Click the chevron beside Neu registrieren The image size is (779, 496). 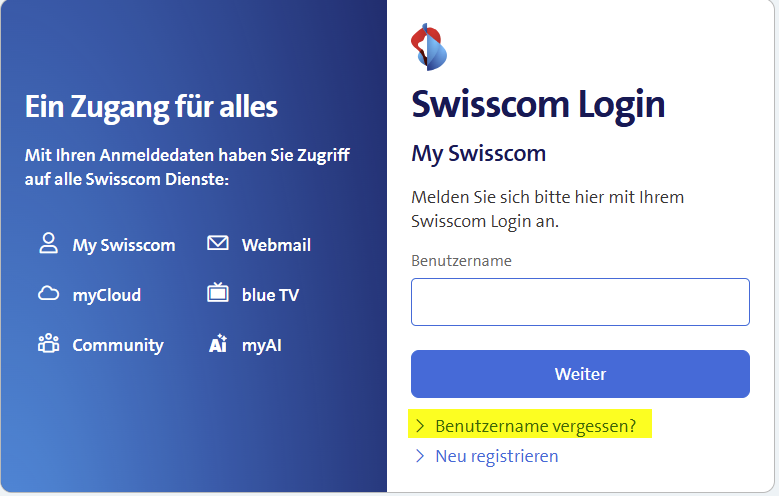[x=420, y=456]
